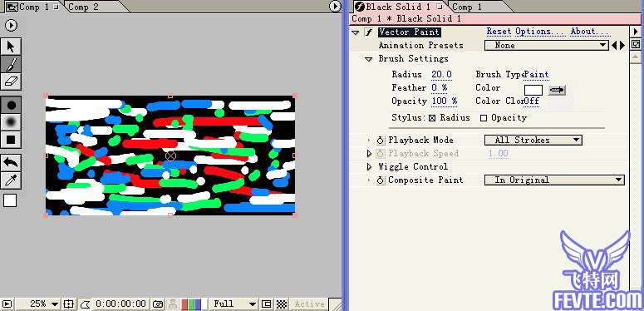Viewport: 644px width, 311px height.
Task: Collapse the Vector Paint effect twirl
Action: pos(356,32)
